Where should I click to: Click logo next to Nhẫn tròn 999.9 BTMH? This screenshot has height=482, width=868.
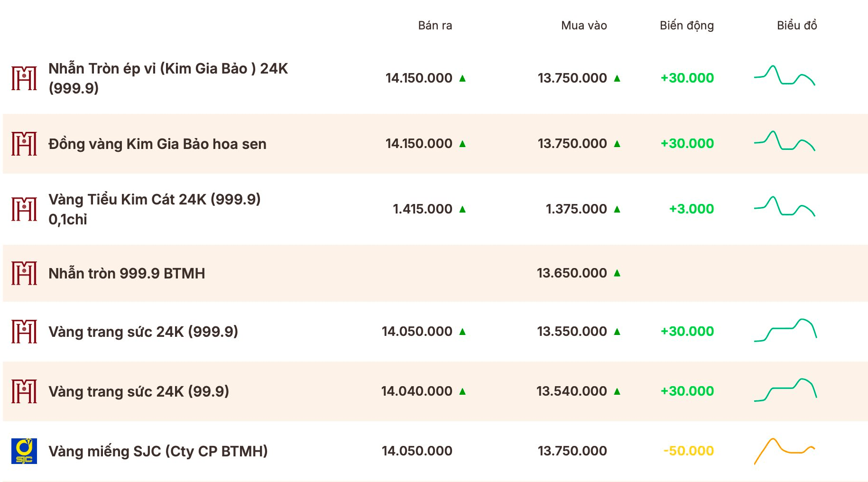point(24,273)
